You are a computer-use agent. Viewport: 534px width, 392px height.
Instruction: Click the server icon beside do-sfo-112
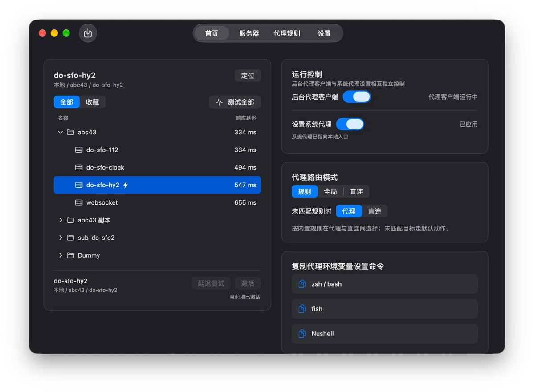click(x=79, y=150)
